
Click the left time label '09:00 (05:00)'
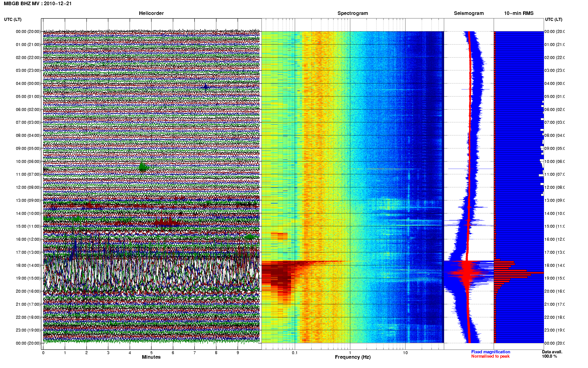tap(28, 148)
